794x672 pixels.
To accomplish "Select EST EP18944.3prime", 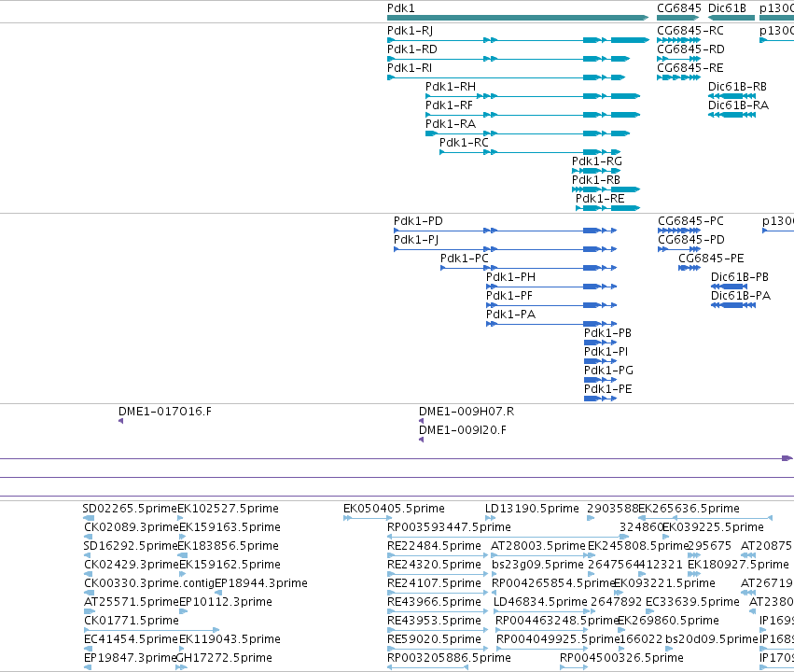I will [217, 593].
